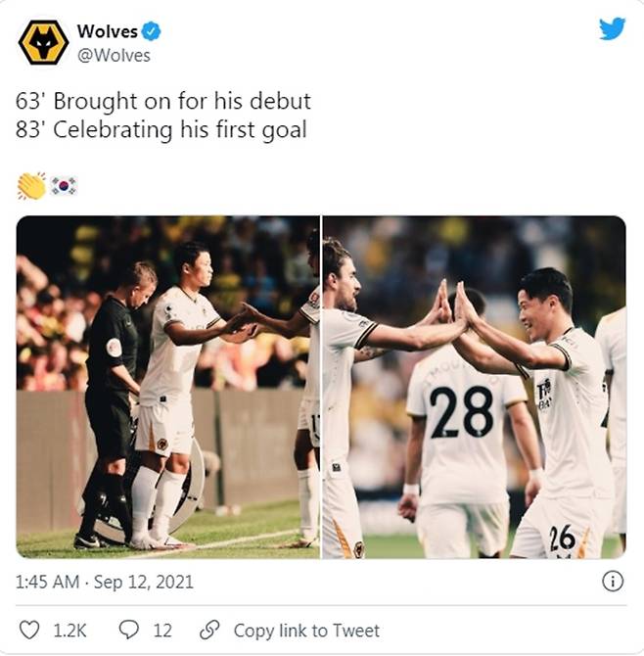Click the 12 replies count

point(161,631)
